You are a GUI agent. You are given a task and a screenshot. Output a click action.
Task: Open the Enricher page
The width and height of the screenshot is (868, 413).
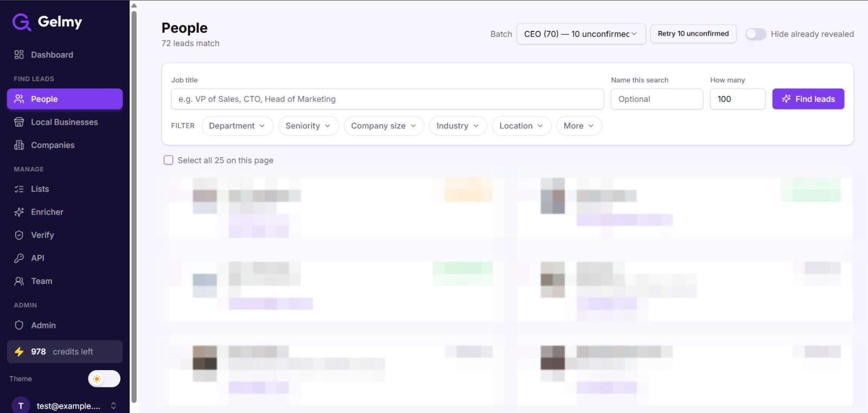(x=65, y=212)
